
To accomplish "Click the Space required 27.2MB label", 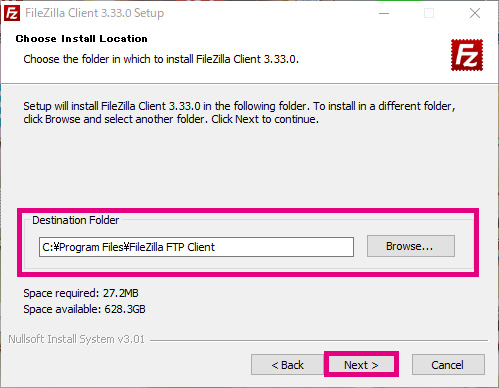I will pyautogui.click(x=81, y=293).
